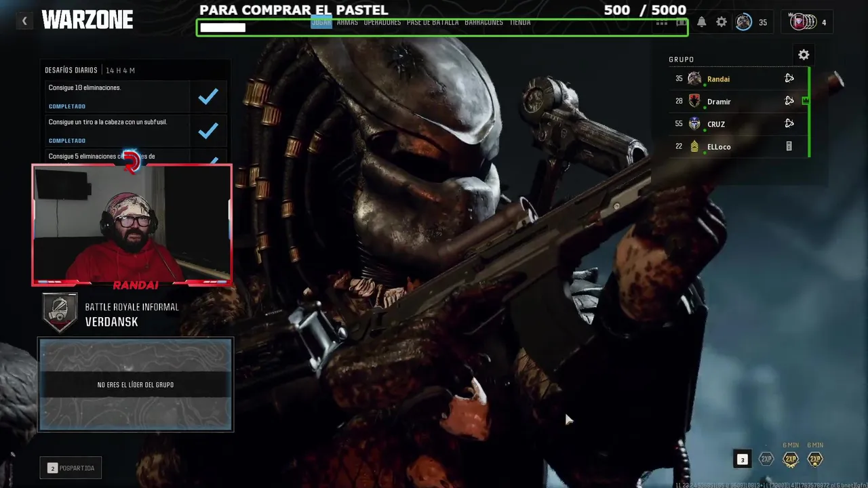Click the Battle.net icon next to Randai

789,79
